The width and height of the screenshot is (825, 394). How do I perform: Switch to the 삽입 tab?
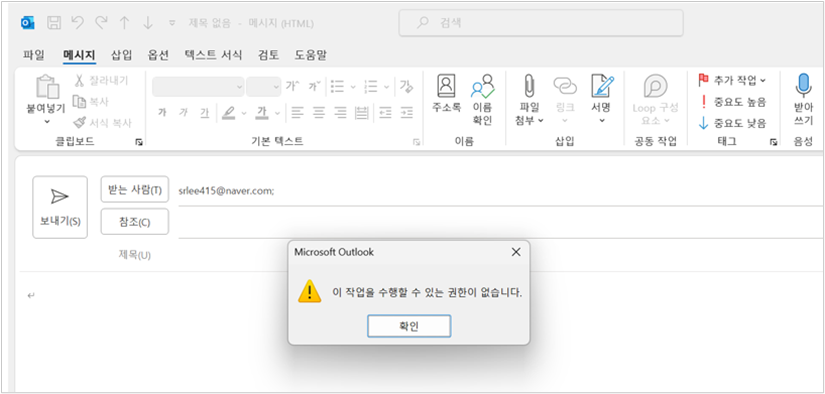122,55
